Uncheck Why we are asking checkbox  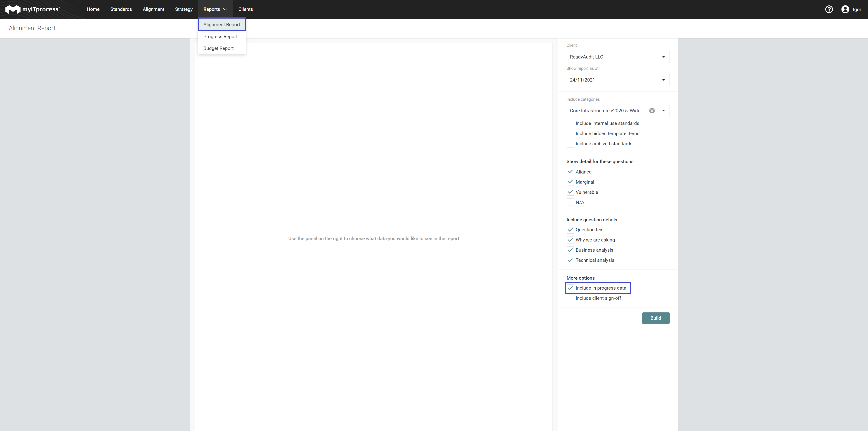570,240
